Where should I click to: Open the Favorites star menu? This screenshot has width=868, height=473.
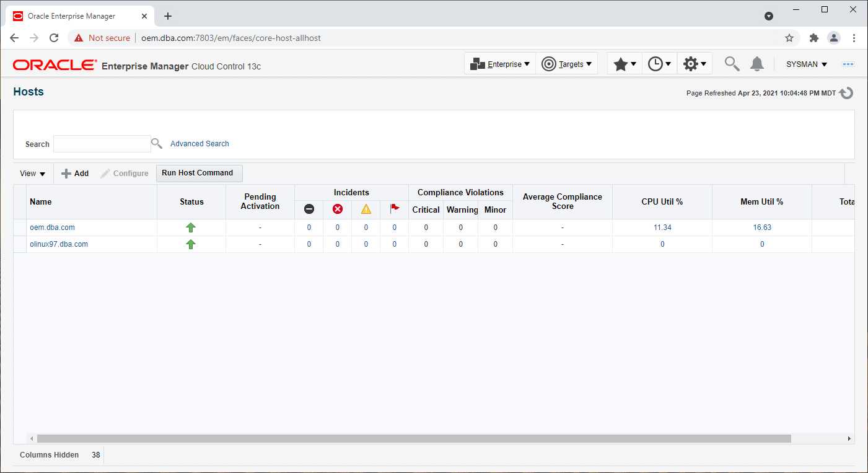pyautogui.click(x=625, y=64)
